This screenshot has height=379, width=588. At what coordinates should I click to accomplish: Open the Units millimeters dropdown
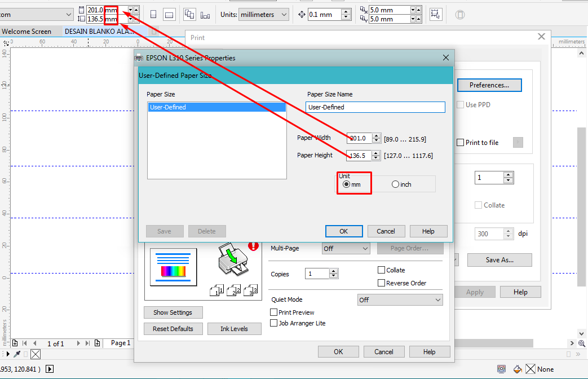[264, 15]
